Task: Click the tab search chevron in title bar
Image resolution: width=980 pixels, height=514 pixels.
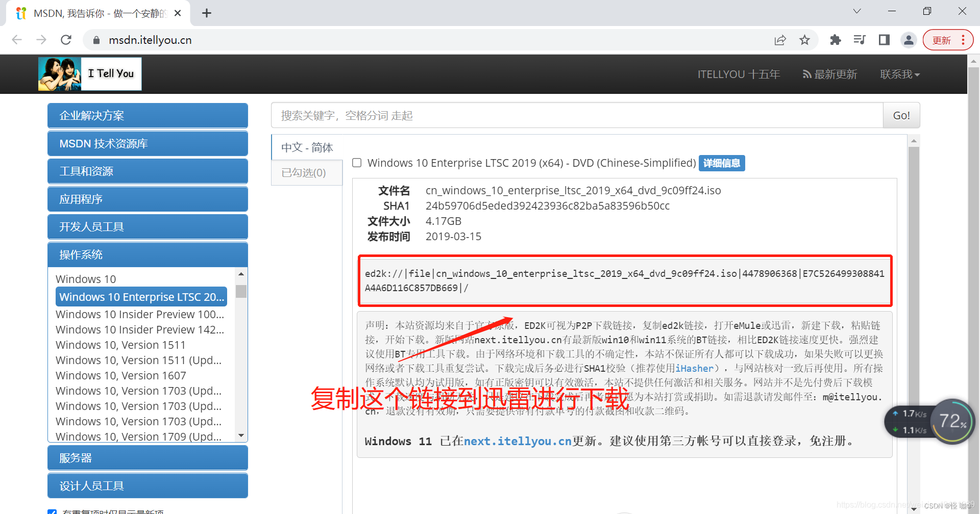Action: pyautogui.click(x=857, y=11)
